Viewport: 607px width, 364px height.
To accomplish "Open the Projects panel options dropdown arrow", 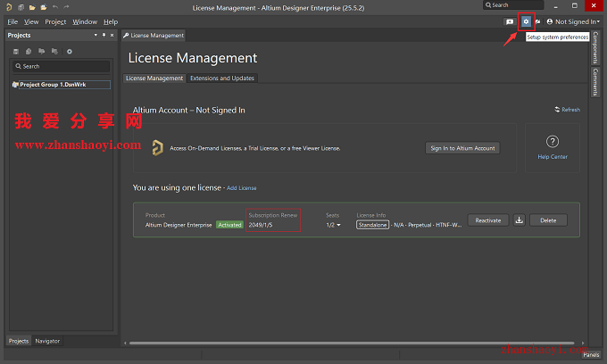I will coord(96,35).
